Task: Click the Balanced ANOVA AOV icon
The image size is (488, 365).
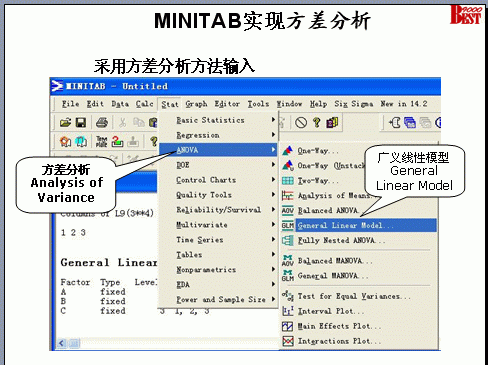Action: coord(287,211)
